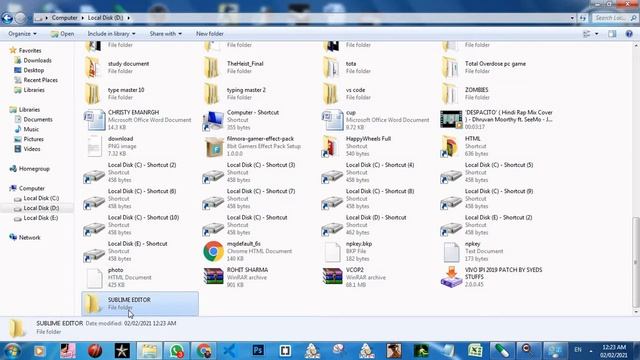Click the scrollbar down arrow
The height and width of the screenshot is (360, 640).
tap(636, 312)
